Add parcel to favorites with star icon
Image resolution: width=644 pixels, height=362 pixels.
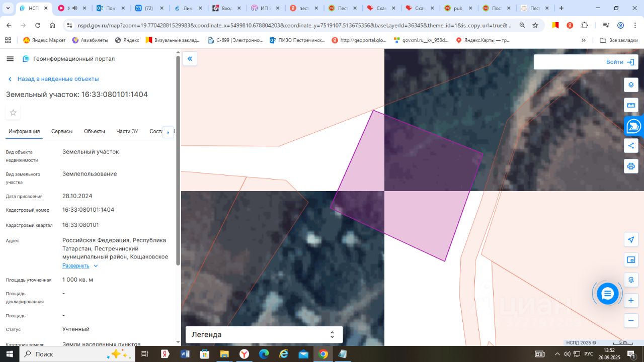13,113
